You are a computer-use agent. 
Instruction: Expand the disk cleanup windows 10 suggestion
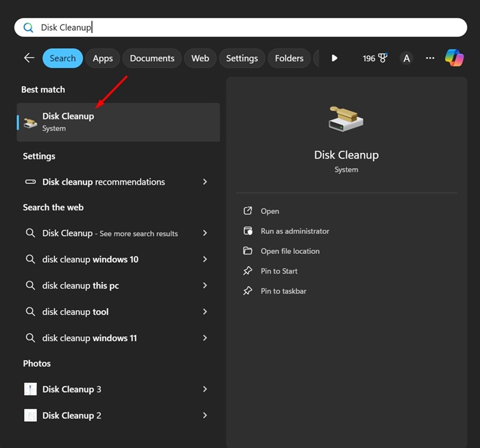tap(205, 259)
